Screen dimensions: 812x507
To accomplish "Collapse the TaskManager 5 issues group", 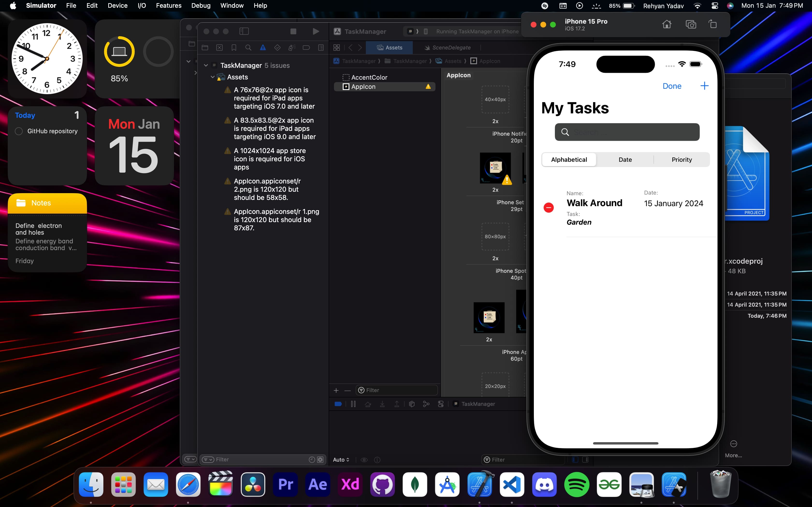I will pyautogui.click(x=206, y=65).
